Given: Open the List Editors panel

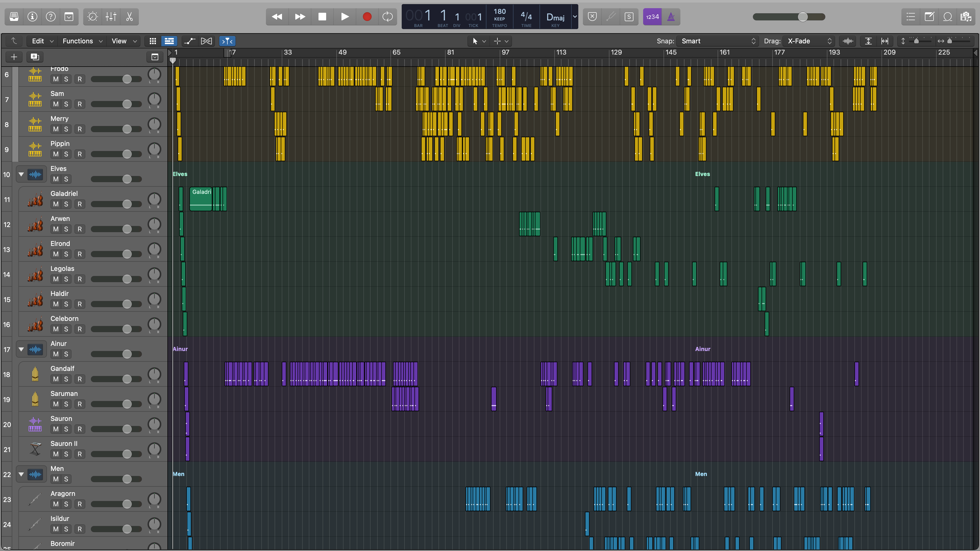Looking at the screenshot, I should click(x=911, y=17).
